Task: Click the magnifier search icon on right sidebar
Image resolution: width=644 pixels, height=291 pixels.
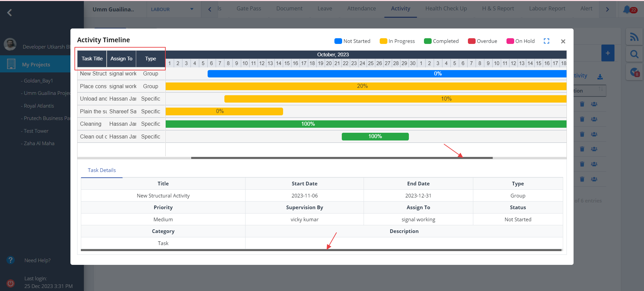Action: pos(634,54)
